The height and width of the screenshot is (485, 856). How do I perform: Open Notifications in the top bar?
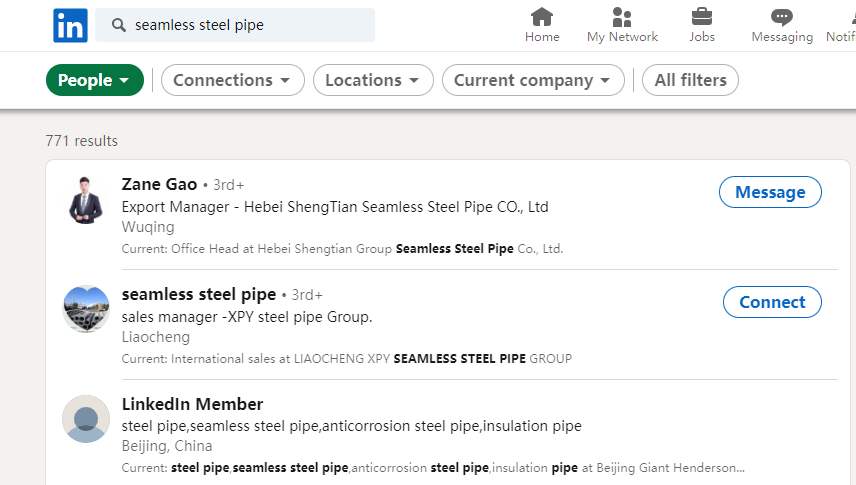coord(842,25)
